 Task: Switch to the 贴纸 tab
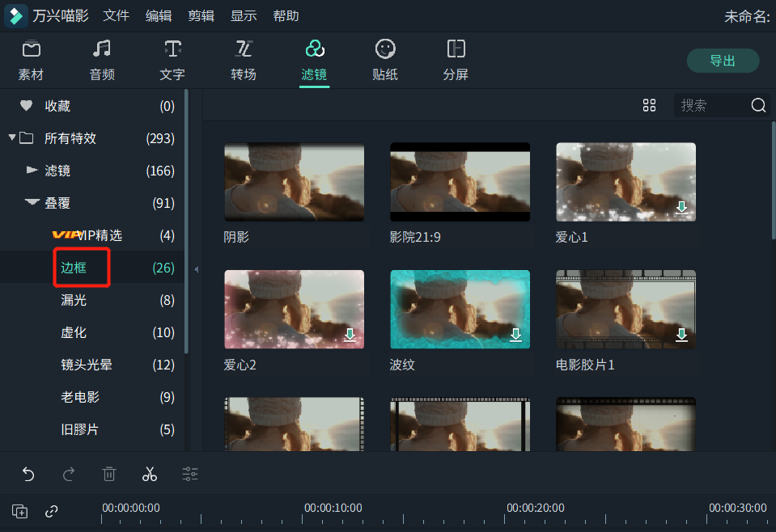[385, 60]
